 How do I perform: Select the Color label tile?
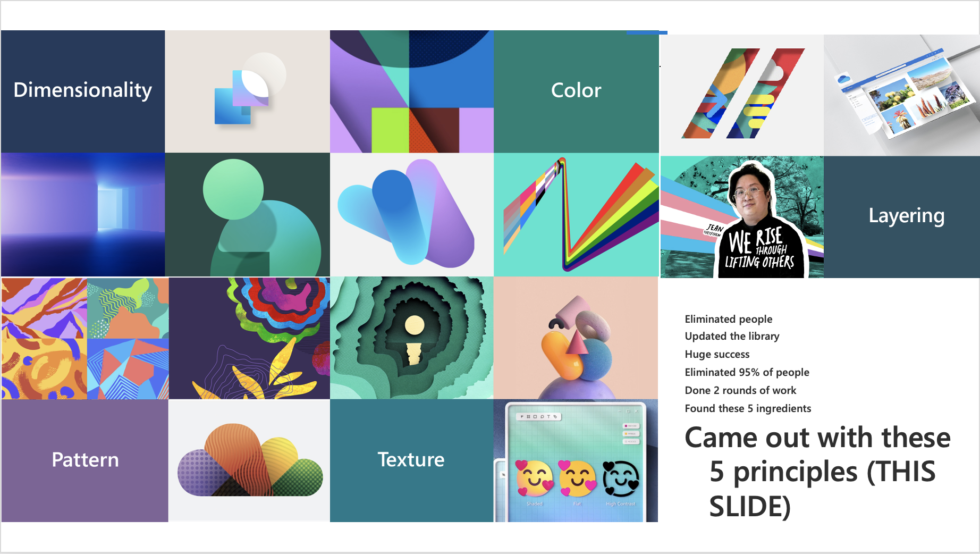[x=576, y=91]
